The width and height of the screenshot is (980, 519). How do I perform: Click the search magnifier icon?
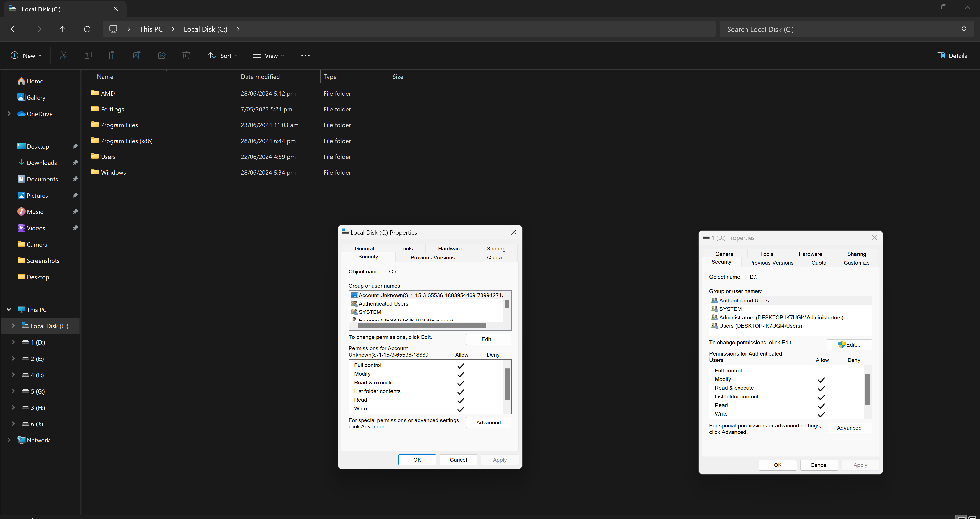click(964, 29)
